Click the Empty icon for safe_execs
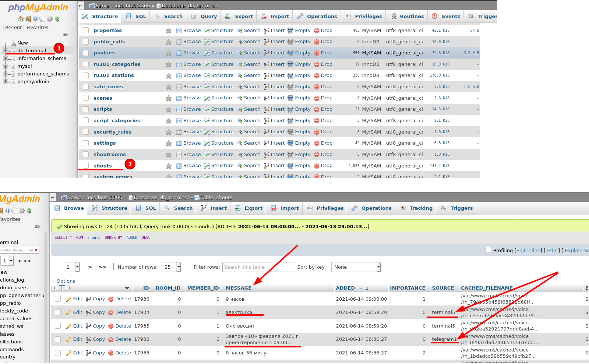 (x=290, y=87)
